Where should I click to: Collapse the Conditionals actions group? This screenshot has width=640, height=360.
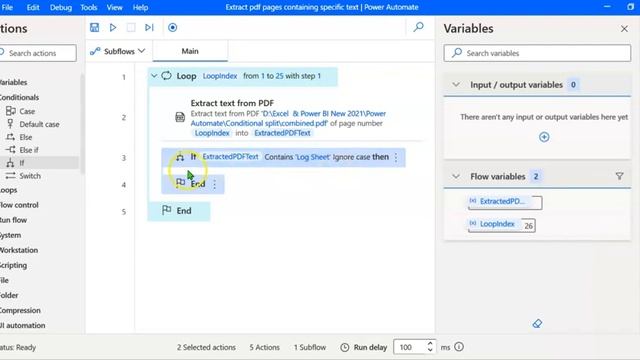point(19,98)
